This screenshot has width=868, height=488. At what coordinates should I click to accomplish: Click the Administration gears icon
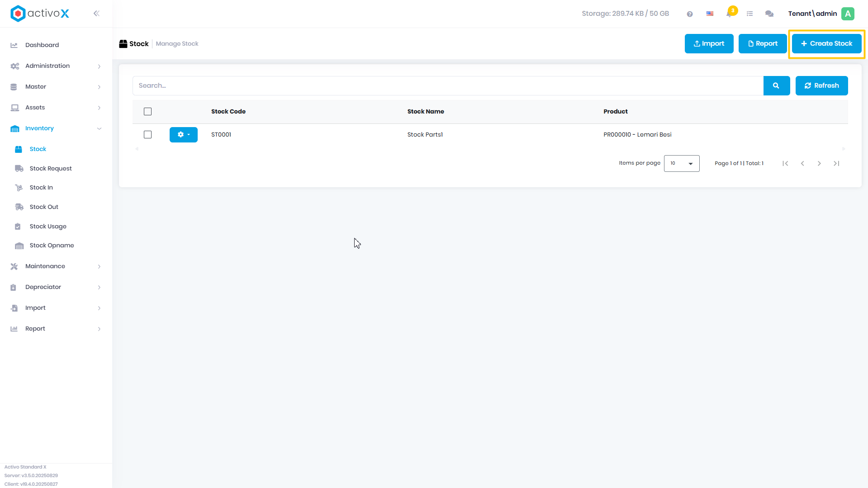[x=15, y=66]
